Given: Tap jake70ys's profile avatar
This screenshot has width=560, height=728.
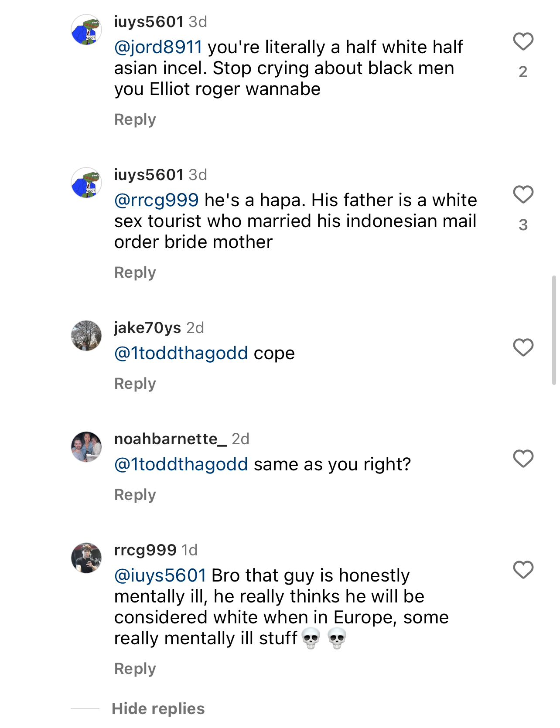Looking at the screenshot, I should (x=86, y=336).
